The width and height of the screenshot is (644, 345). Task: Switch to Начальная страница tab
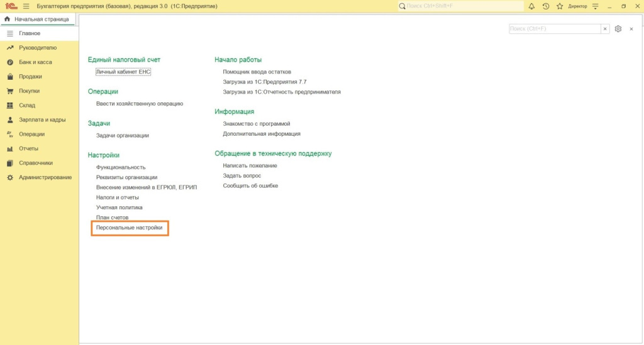[x=37, y=19]
